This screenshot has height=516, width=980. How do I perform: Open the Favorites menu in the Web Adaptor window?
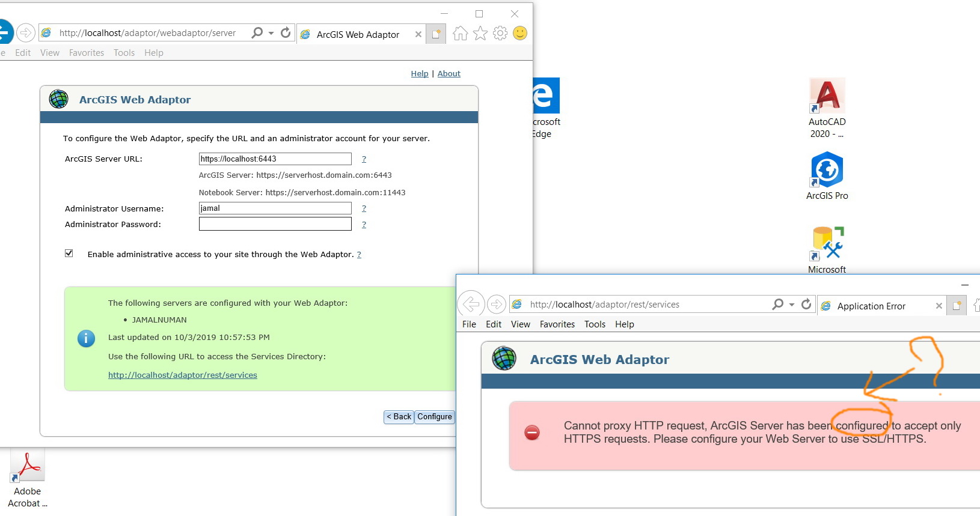click(x=87, y=53)
